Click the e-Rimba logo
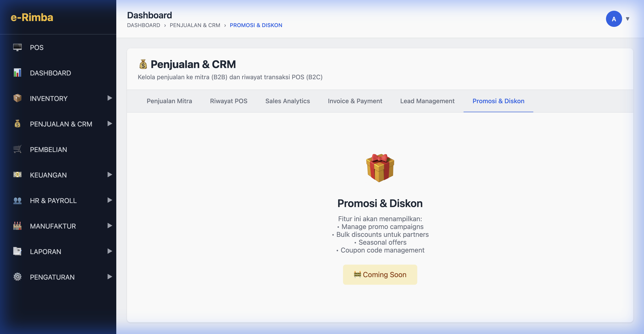The image size is (644, 334). (32, 17)
